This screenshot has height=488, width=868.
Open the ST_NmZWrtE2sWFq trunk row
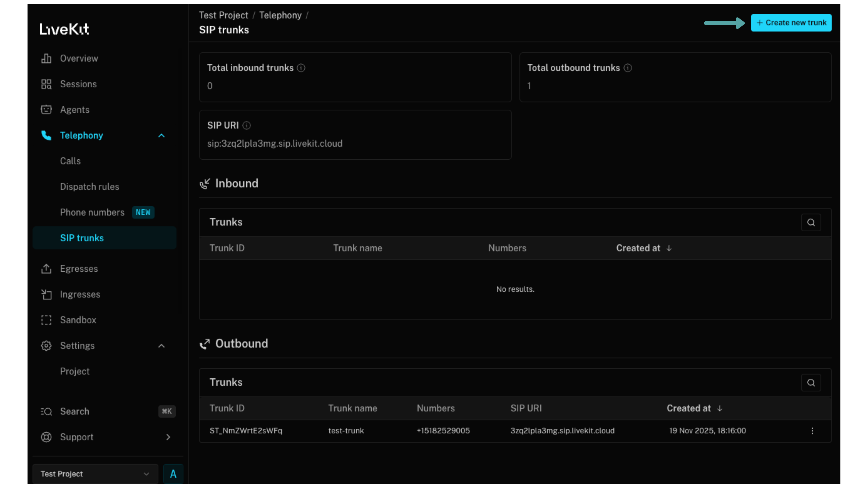click(246, 431)
